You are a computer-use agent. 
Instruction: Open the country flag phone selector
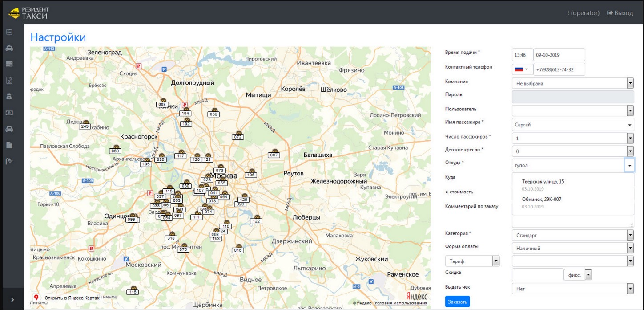pos(521,69)
